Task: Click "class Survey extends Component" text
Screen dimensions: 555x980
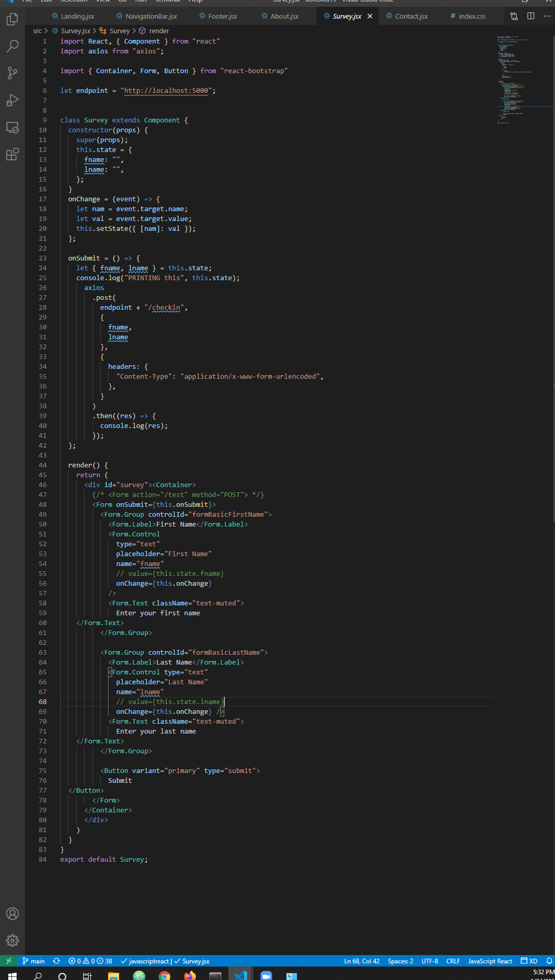Action: coord(120,120)
